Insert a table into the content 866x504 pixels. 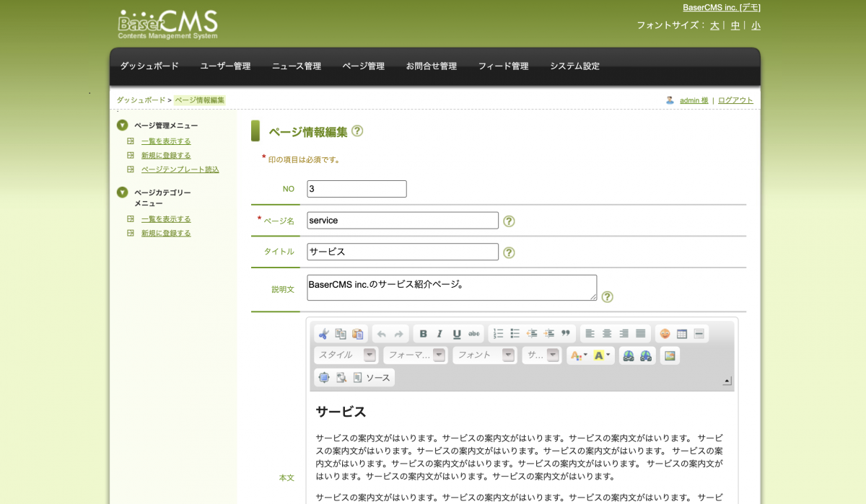click(682, 334)
